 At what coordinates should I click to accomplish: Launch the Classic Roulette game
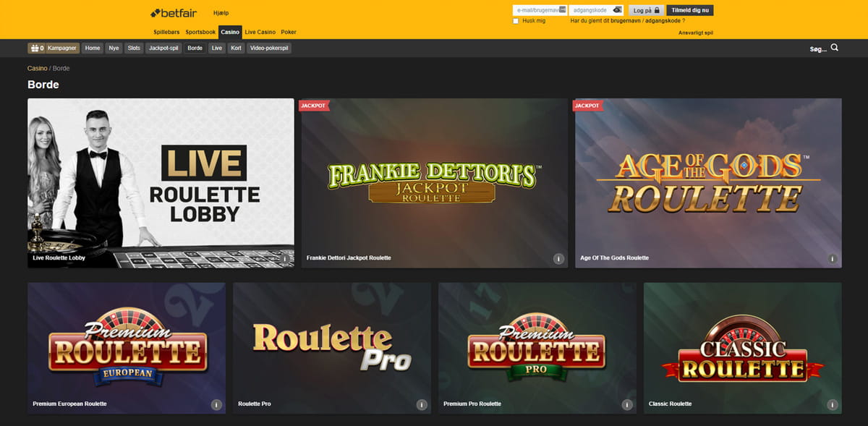tap(743, 348)
